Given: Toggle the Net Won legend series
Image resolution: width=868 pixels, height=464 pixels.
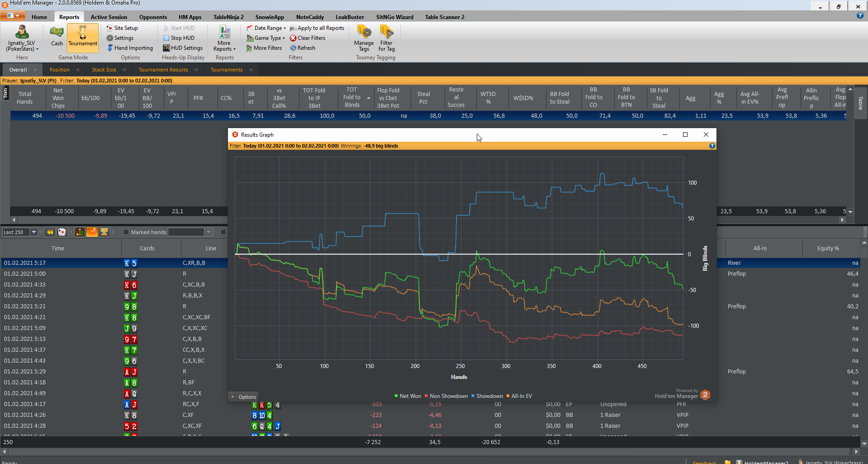Looking at the screenshot, I should pos(408,396).
